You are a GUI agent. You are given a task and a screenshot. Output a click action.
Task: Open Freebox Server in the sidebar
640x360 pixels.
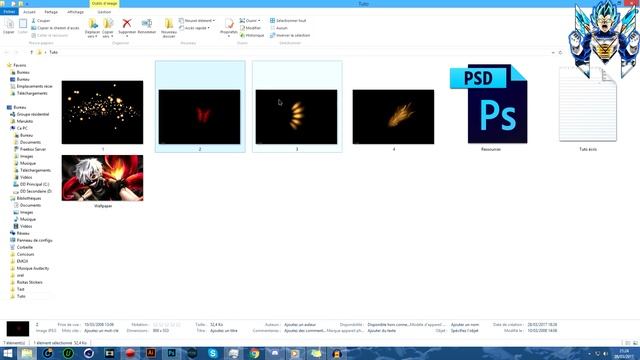click(x=30, y=149)
